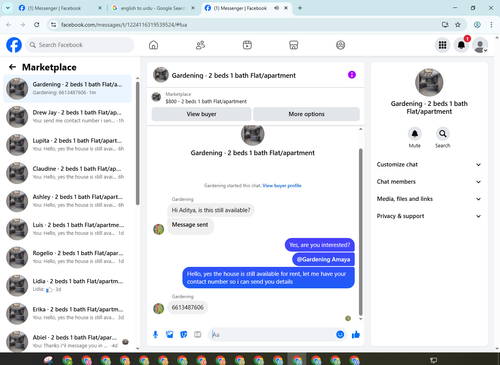Expand Media, files and links section
This screenshot has width=500, height=365.
[429, 199]
